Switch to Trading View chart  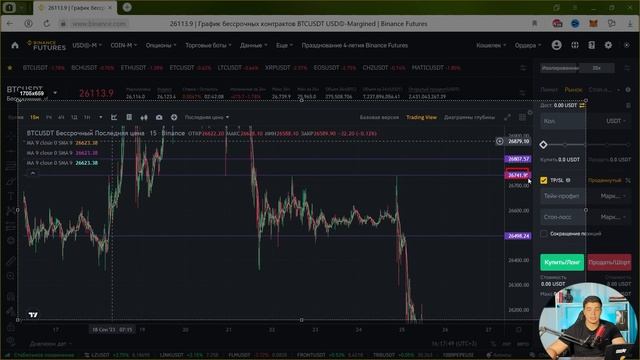tap(421, 117)
